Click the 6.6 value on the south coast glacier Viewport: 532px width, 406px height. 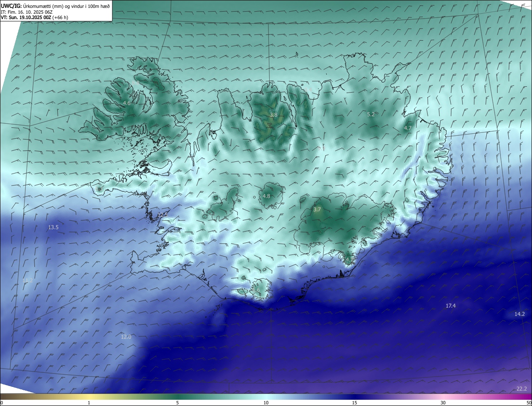coord(256,290)
